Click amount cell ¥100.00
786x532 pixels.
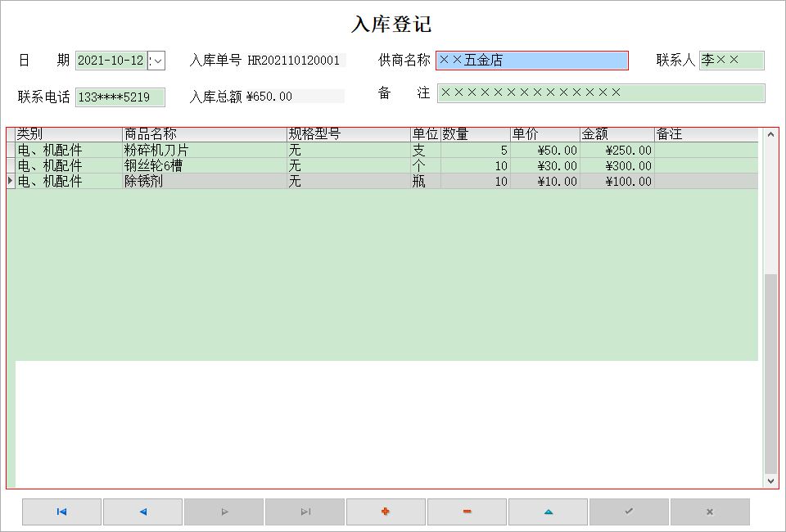(617, 182)
